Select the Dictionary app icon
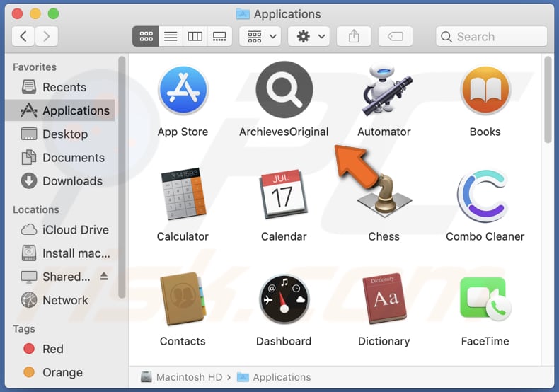Image resolution: width=559 pixels, height=392 pixels. tap(384, 299)
